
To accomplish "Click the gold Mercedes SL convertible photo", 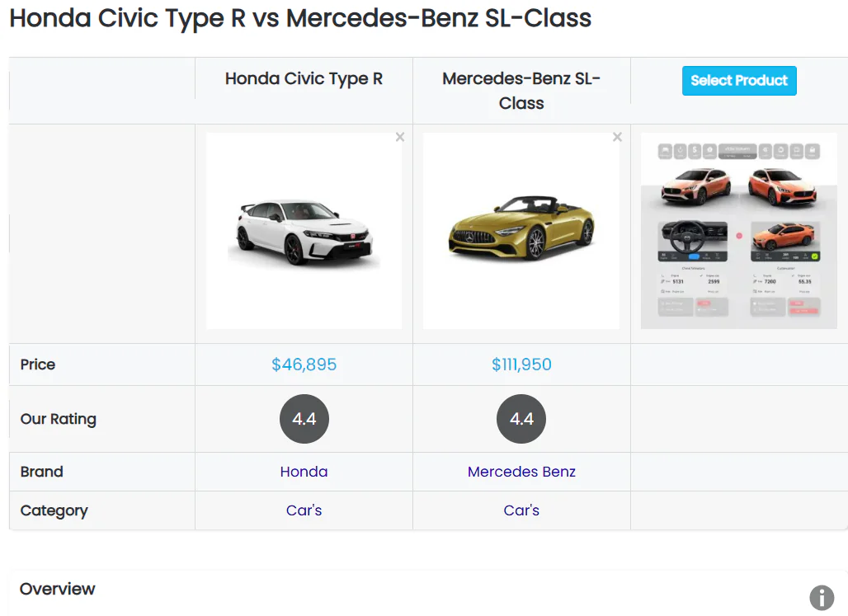I will [x=521, y=232].
